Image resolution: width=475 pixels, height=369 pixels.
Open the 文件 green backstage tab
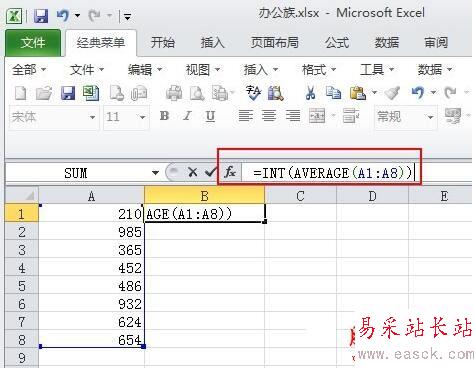click(x=33, y=43)
